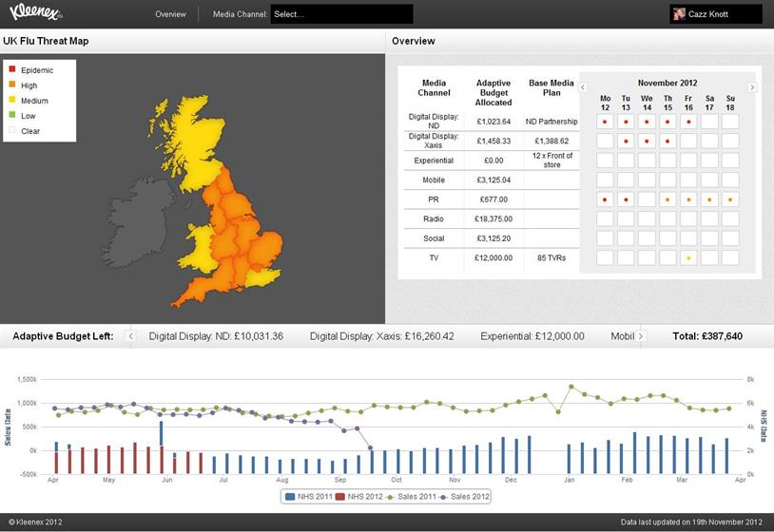Toggle the TV cell for Friday 16
The height and width of the screenshot is (532, 774).
688,257
